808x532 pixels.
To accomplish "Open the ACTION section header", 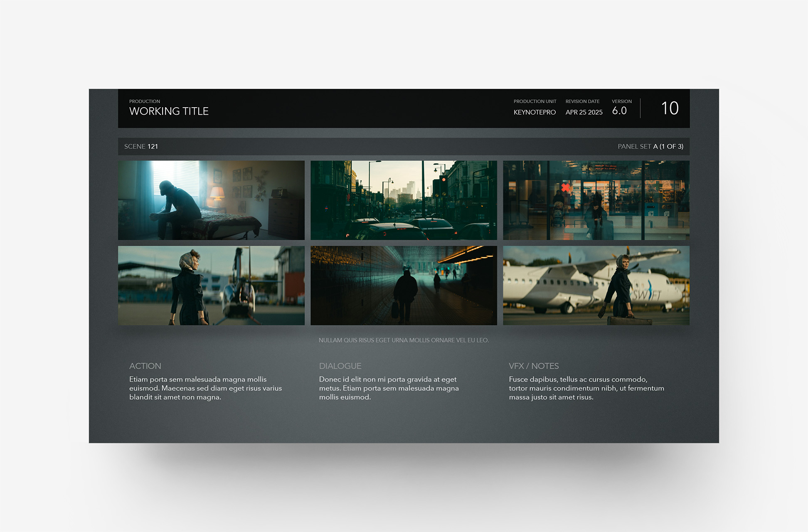I will pyautogui.click(x=145, y=366).
